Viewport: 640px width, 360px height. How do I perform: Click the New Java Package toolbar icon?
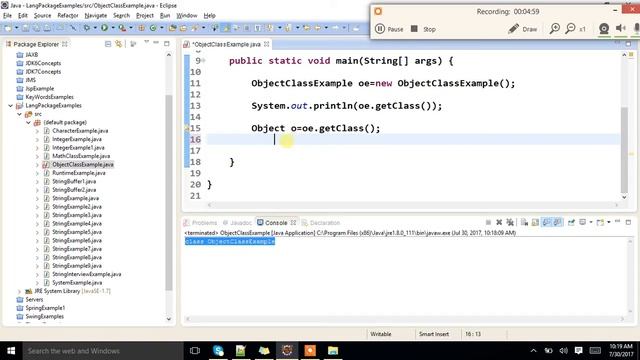(142, 28)
